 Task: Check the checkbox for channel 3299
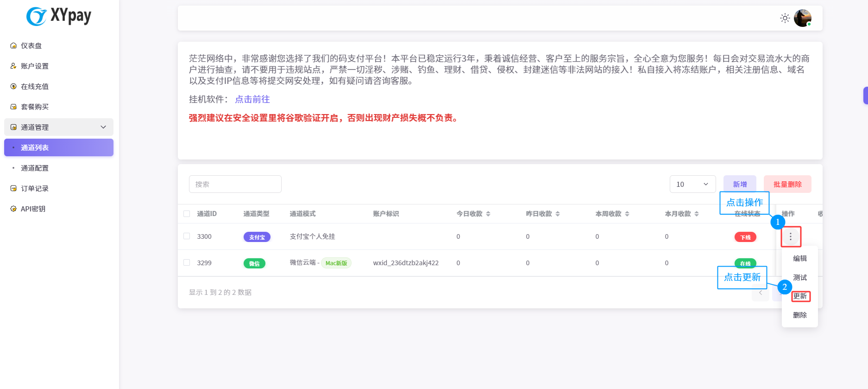pyautogui.click(x=187, y=262)
